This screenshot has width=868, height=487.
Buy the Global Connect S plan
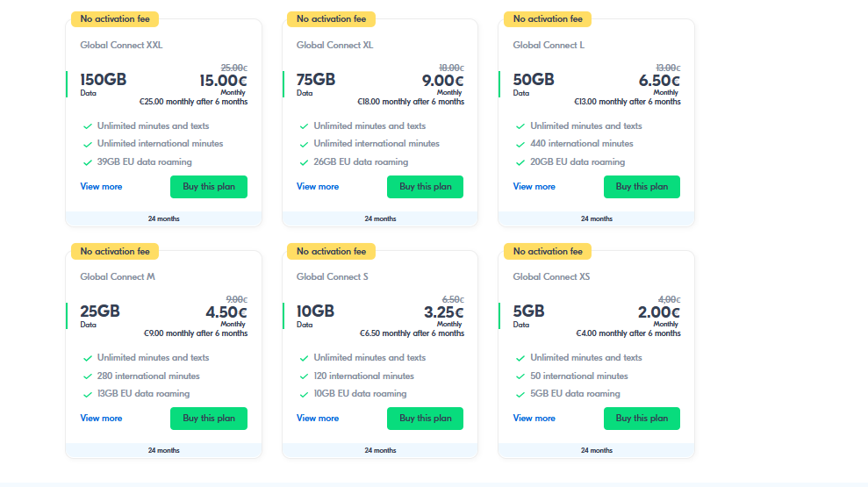coord(425,419)
